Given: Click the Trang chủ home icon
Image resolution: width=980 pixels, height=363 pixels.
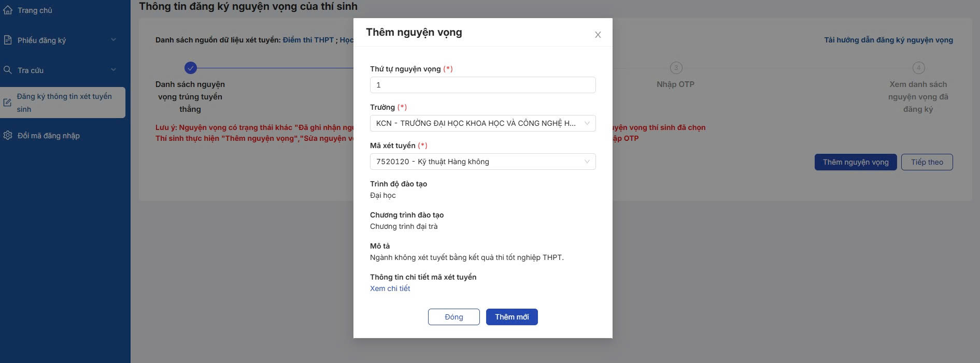Looking at the screenshot, I should [8, 10].
